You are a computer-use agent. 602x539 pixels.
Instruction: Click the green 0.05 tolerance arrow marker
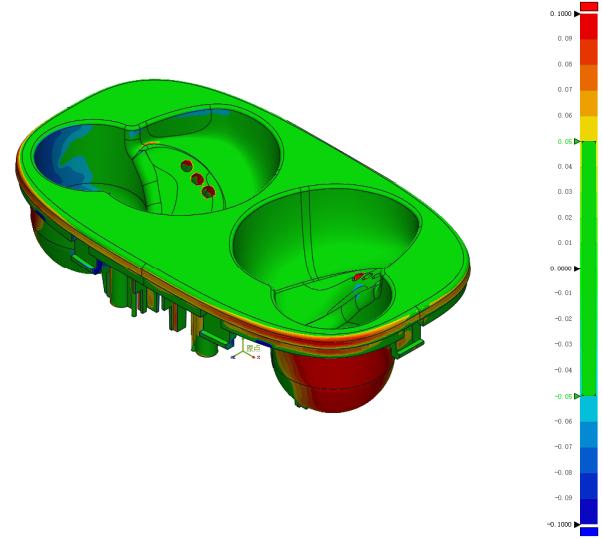[576, 141]
